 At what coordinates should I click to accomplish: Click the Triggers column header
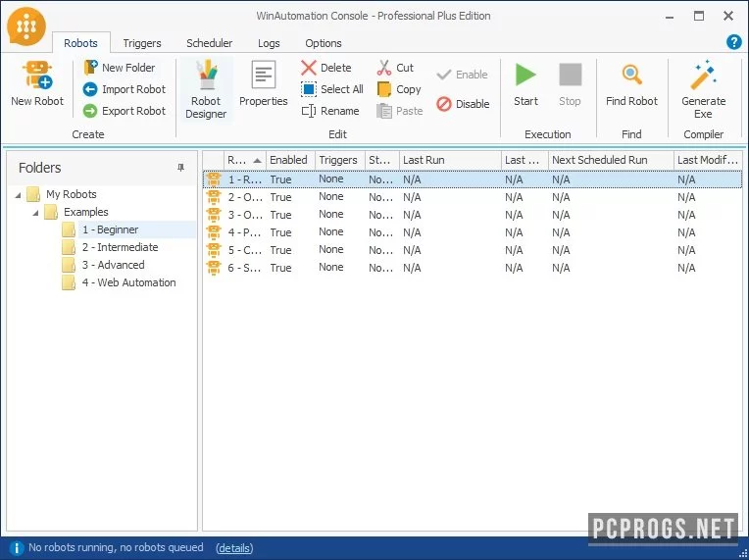click(340, 160)
